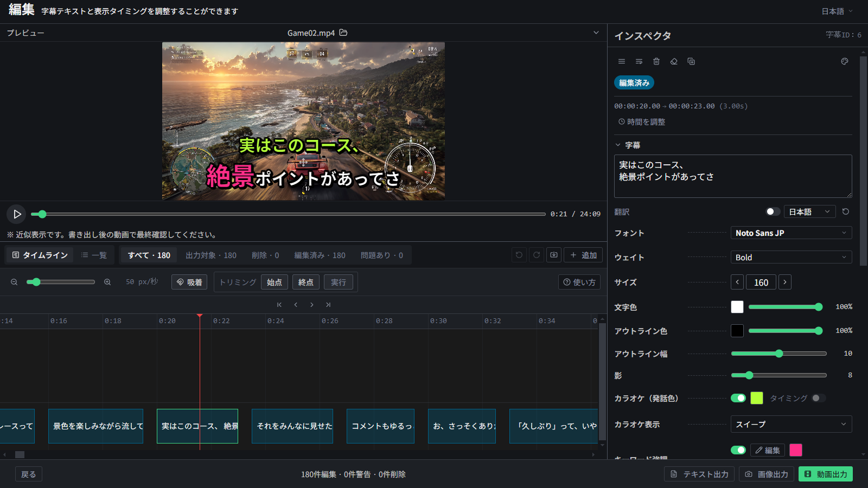Screen dimensions: 868x488
Task: Select the 編集済み・180 filter tab
Action: [x=320, y=255]
